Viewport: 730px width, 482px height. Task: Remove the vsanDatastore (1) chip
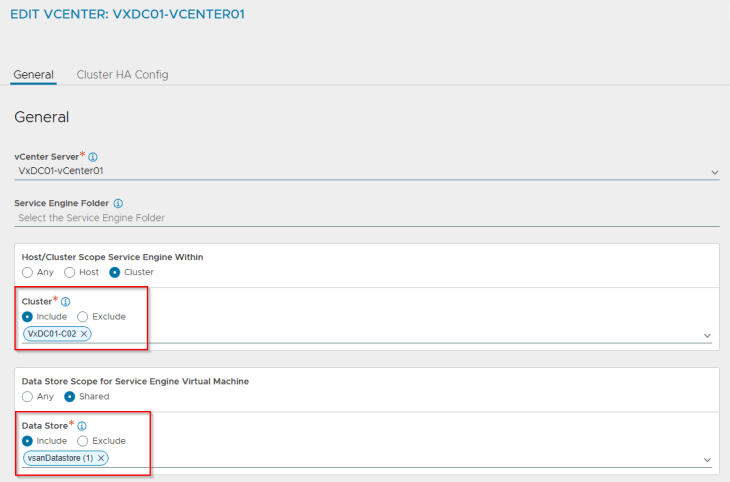coord(101,457)
